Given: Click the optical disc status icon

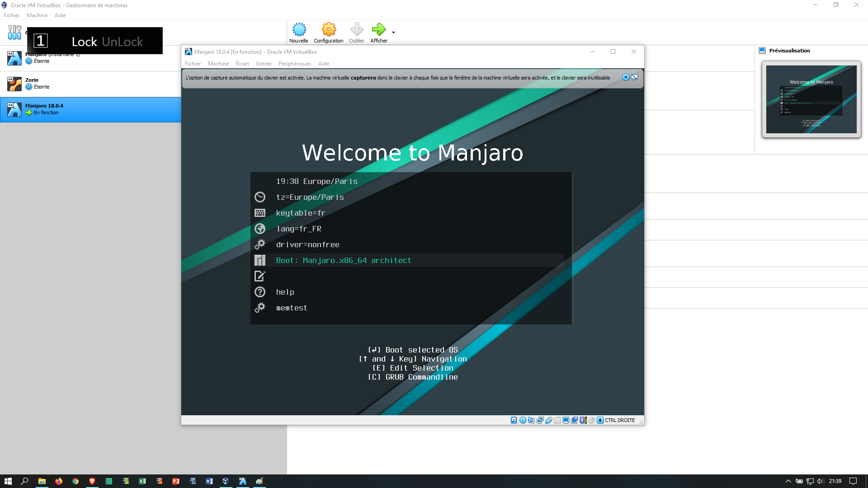Looking at the screenshot, I should coord(523,420).
